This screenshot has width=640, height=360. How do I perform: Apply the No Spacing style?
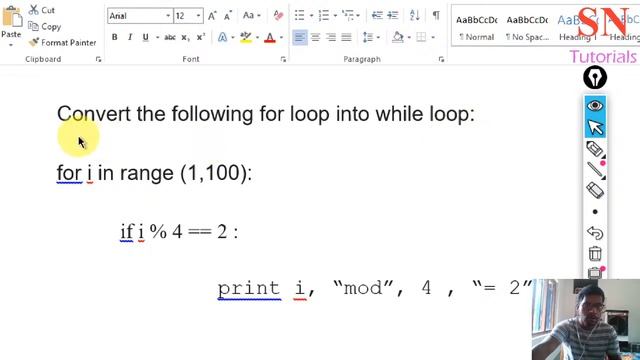click(527, 28)
